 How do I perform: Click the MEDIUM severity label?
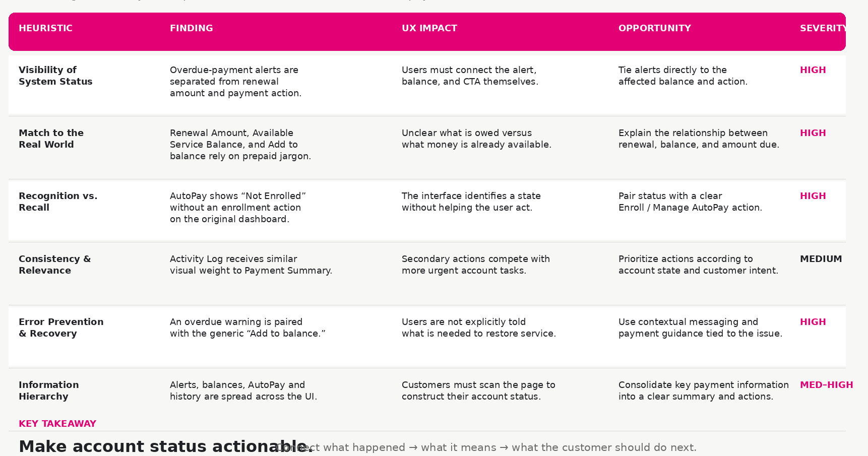click(x=821, y=259)
